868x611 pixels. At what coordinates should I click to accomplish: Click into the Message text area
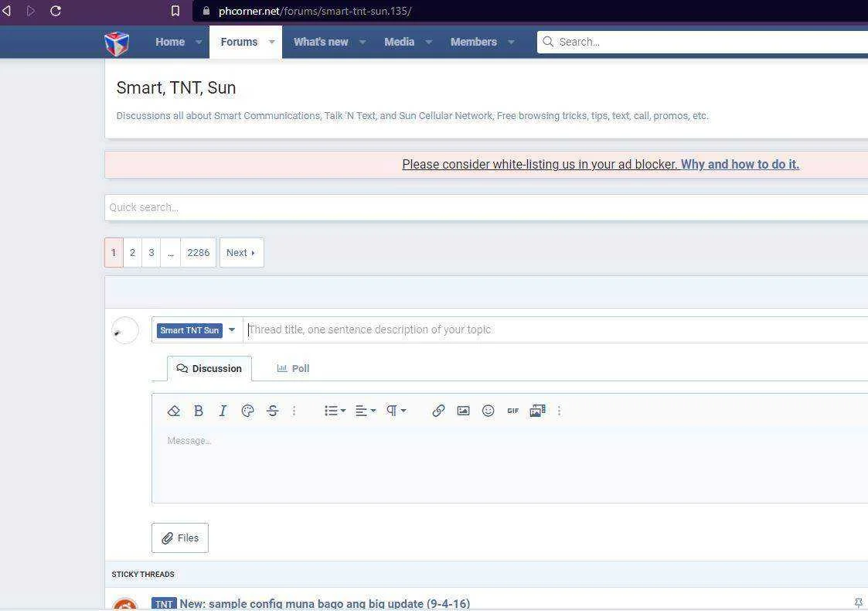510,466
